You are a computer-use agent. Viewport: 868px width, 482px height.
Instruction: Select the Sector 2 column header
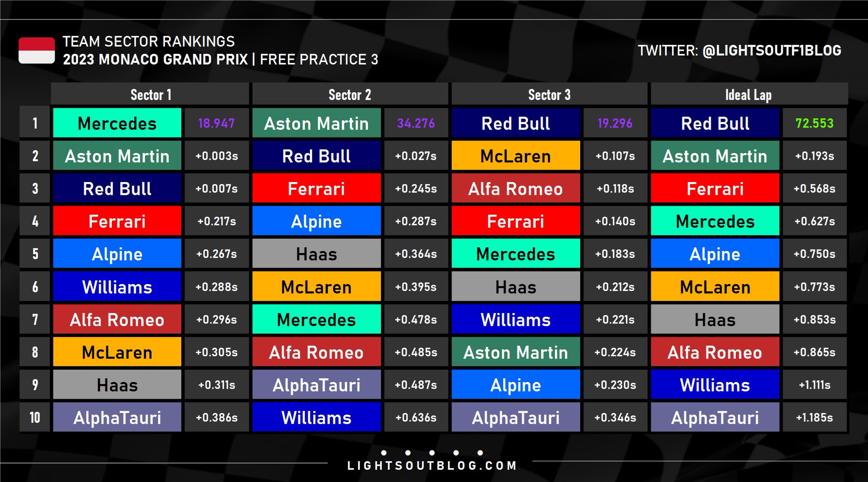[350, 94]
